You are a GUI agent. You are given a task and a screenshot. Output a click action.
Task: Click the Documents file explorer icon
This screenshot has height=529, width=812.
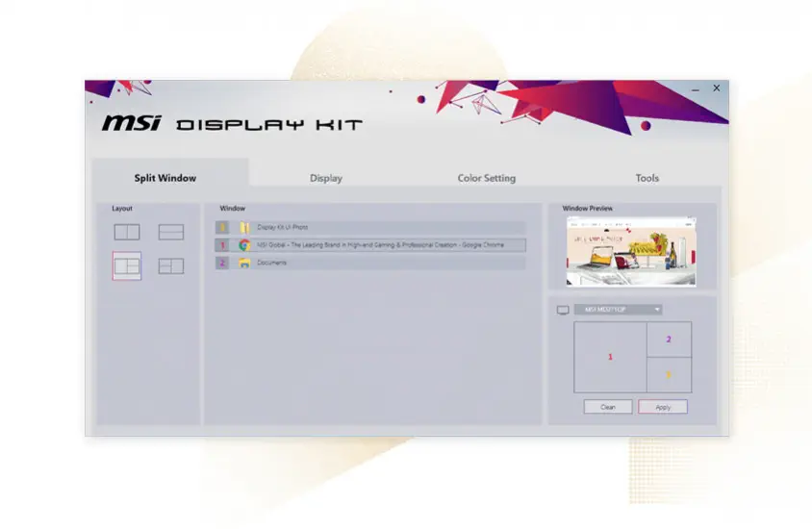pos(244,263)
